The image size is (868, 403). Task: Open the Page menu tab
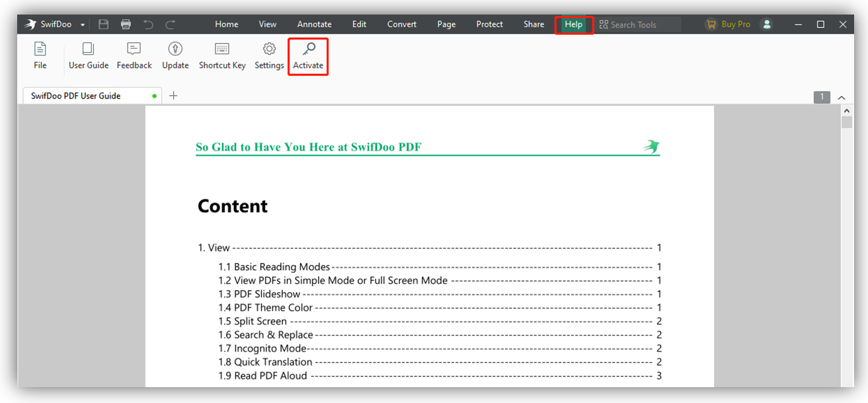click(446, 24)
